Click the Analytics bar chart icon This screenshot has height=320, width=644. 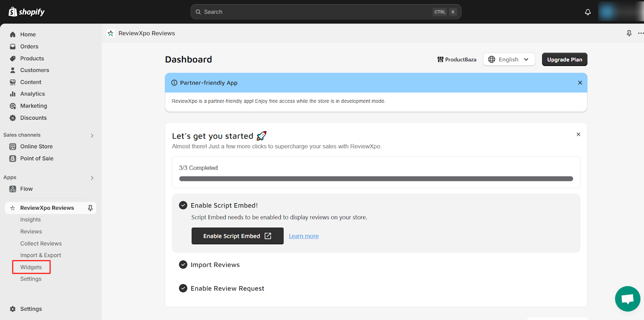[x=13, y=94]
